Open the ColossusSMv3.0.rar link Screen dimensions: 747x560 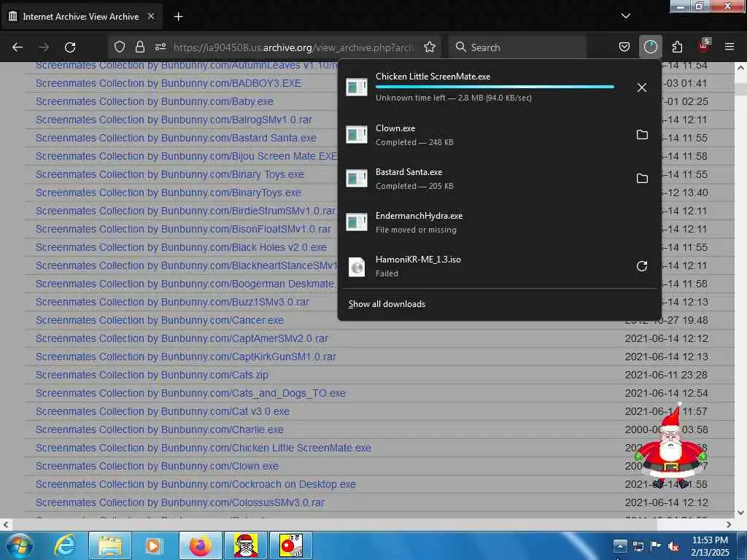pyautogui.click(x=180, y=502)
